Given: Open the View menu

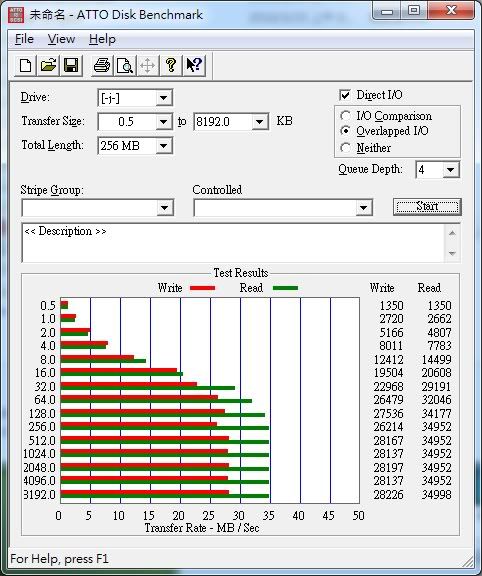Looking at the screenshot, I should point(61,39).
